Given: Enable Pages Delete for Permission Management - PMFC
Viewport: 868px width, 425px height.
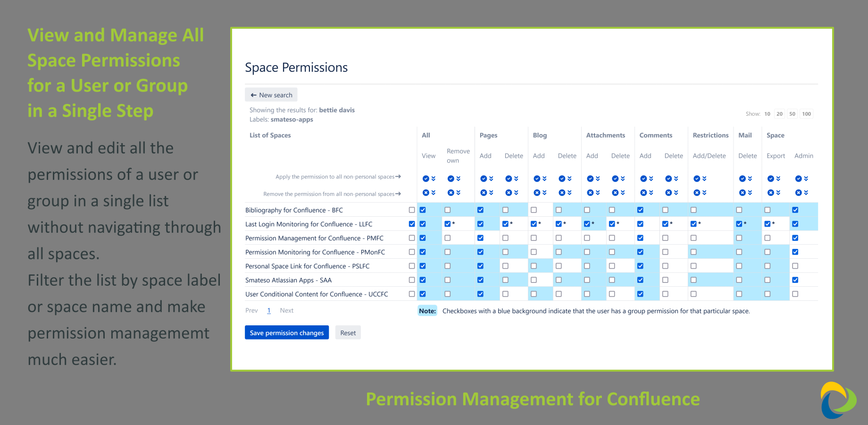Looking at the screenshot, I should click(x=505, y=238).
